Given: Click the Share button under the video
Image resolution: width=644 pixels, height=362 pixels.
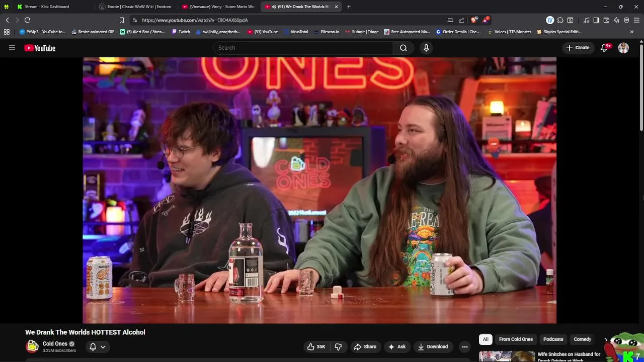Looking at the screenshot, I should pyautogui.click(x=365, y=346).
